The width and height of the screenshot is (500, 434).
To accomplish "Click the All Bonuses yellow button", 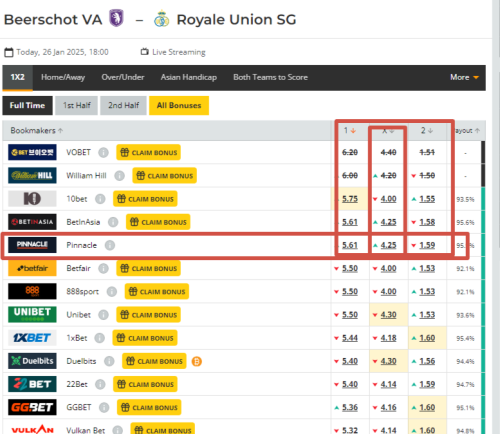I will (179, 106).
